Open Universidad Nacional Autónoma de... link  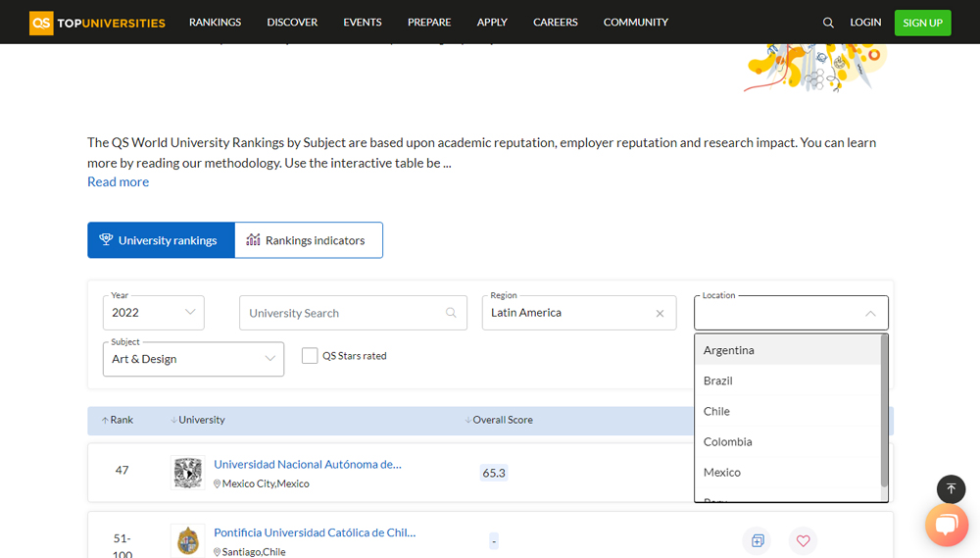point(308,464)
